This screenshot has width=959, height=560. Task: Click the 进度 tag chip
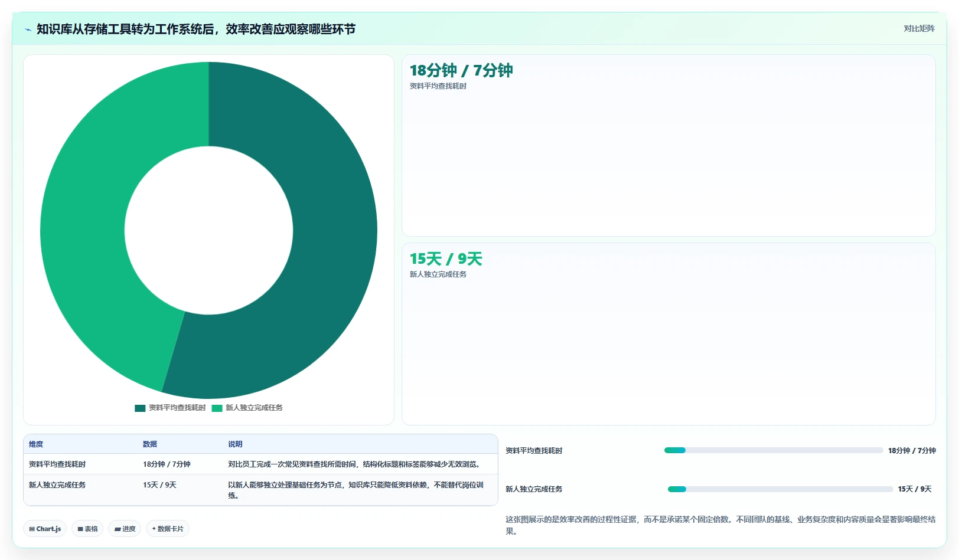tap(125, 529)
